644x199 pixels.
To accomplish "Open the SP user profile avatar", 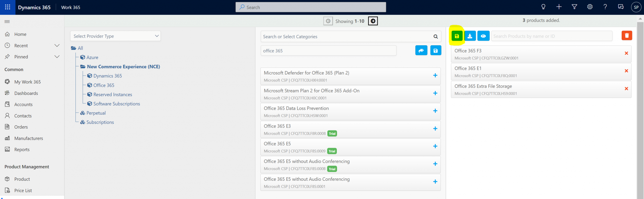I will tap(636, 7).
